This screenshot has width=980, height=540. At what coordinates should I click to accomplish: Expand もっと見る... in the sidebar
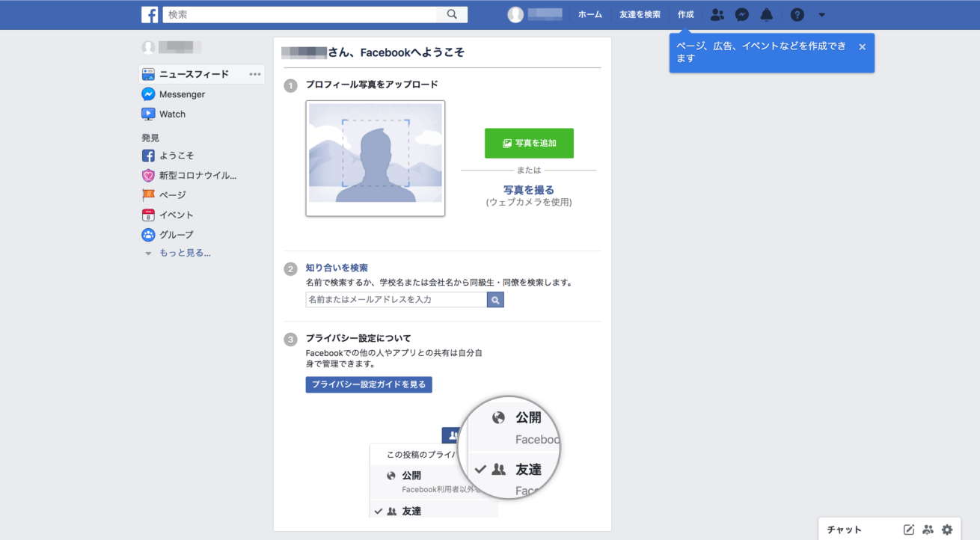coord(185,253)
